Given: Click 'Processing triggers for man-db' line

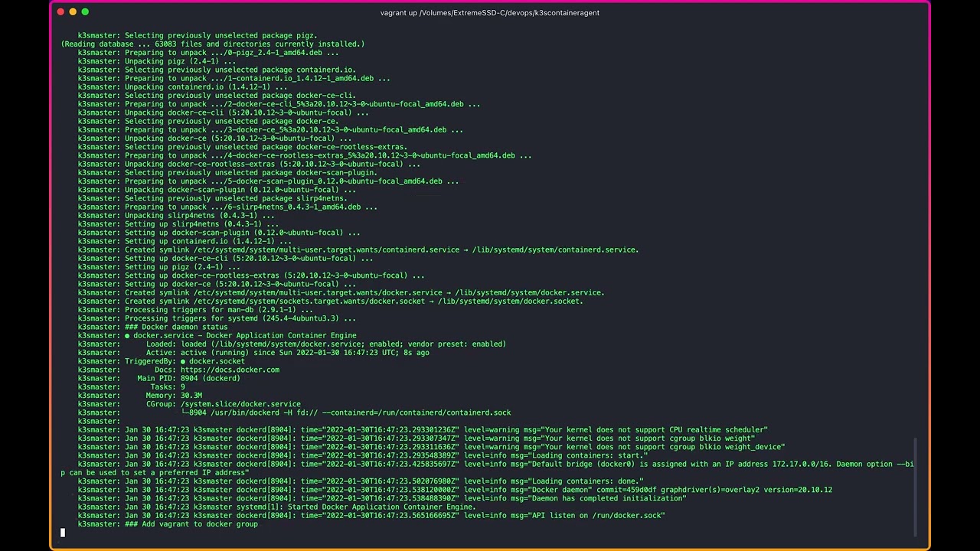Looking at the screenshot, I should click(x=195, y=310).
